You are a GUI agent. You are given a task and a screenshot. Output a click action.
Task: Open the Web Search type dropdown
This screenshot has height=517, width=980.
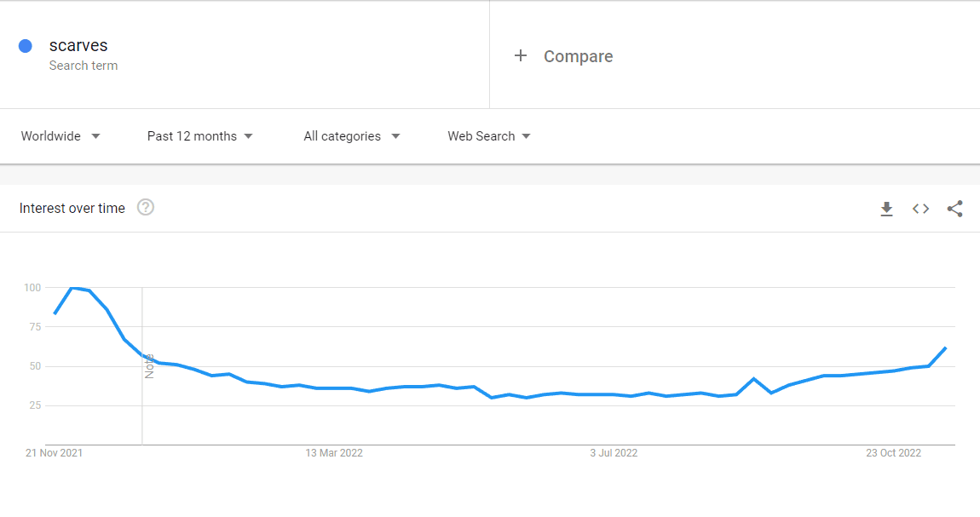489,136
